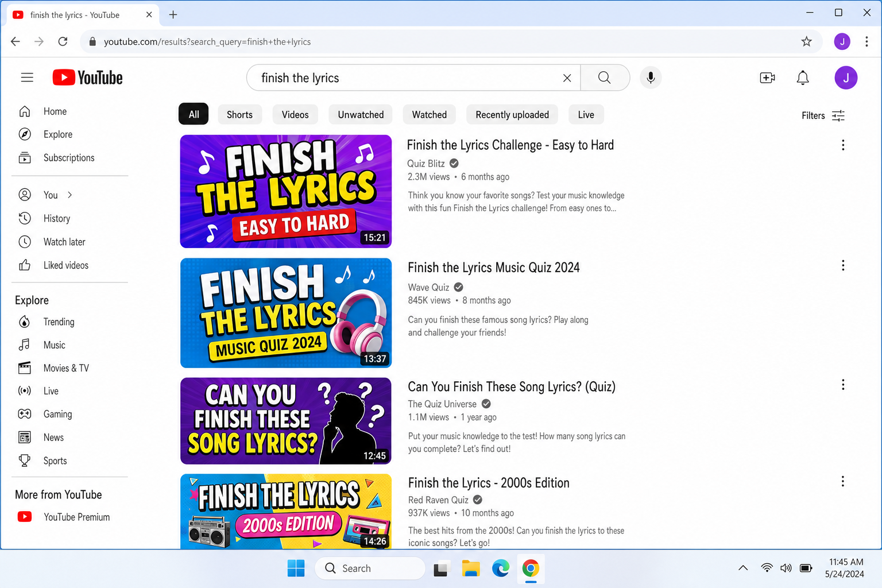The image size is (882, 588).
Task: Go back in browser history
Action: pyautogui.click(x=16, y=41)
